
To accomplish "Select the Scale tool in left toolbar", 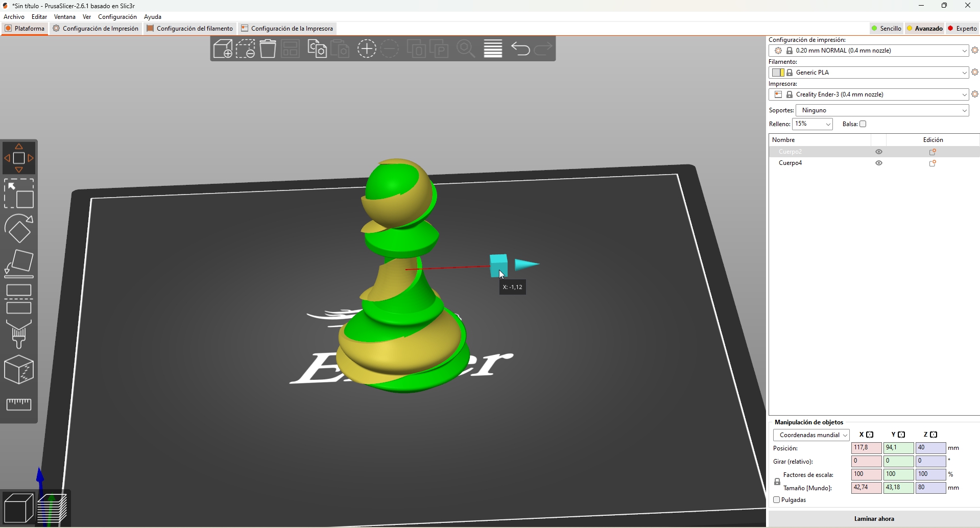I will 19,194.
